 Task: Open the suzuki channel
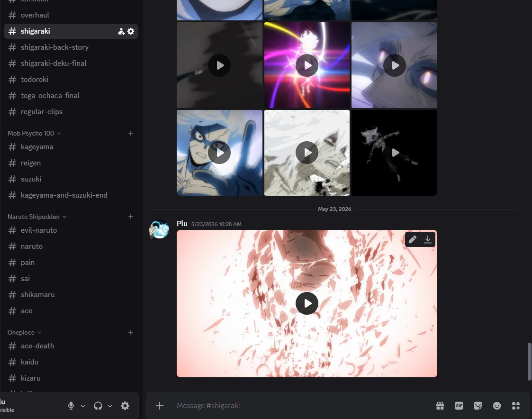[71, 179]
